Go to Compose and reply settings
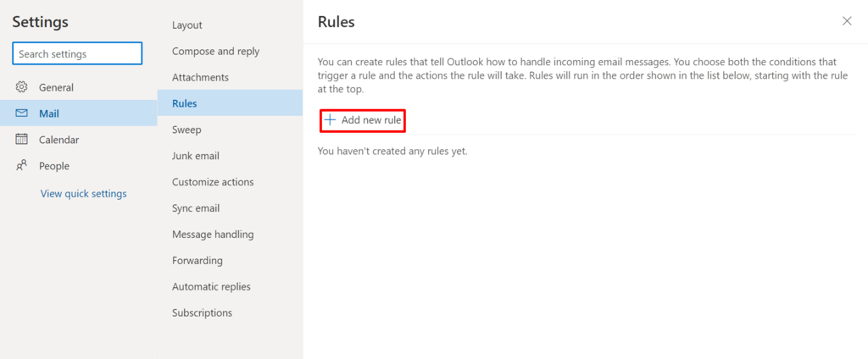868x359 pixels. click(x=215, y=52)
